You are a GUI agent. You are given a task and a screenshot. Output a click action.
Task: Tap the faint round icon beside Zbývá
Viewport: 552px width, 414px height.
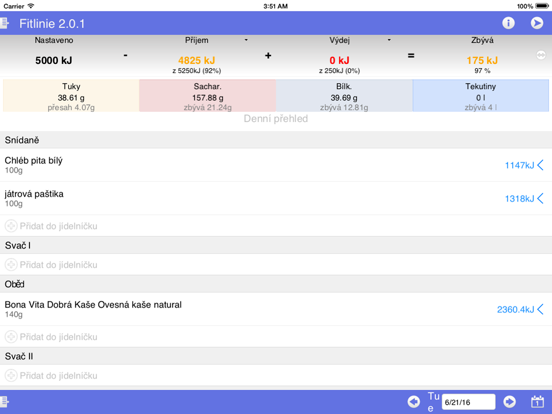pyautogui.click(x=541, y=55)
